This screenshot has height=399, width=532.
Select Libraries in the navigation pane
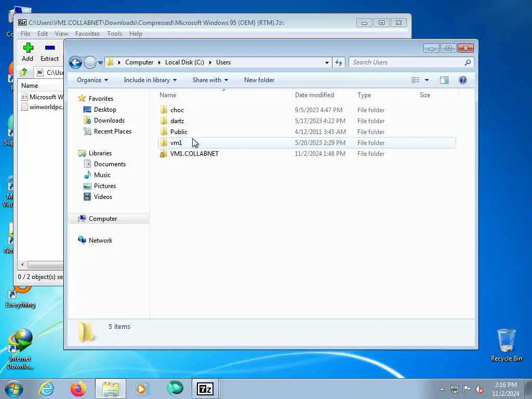[x=100, y=153]
